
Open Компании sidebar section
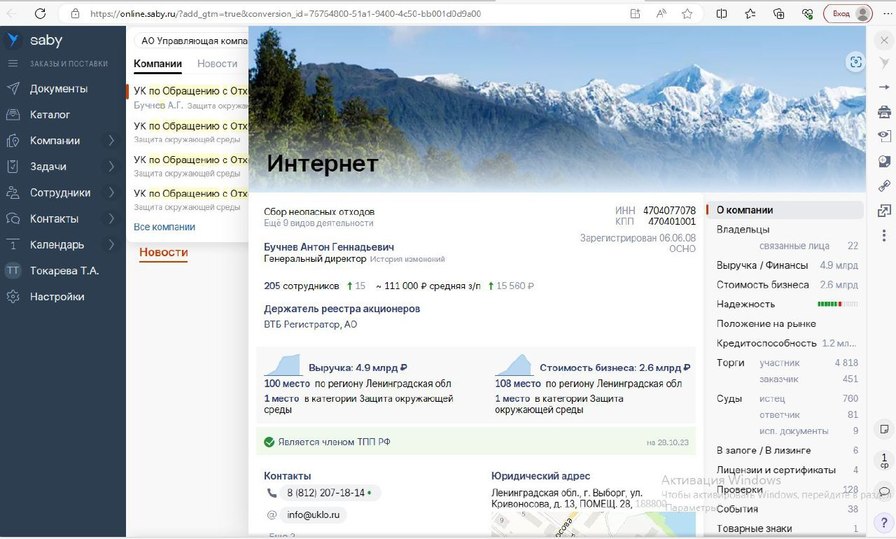[x=55, y=141]
